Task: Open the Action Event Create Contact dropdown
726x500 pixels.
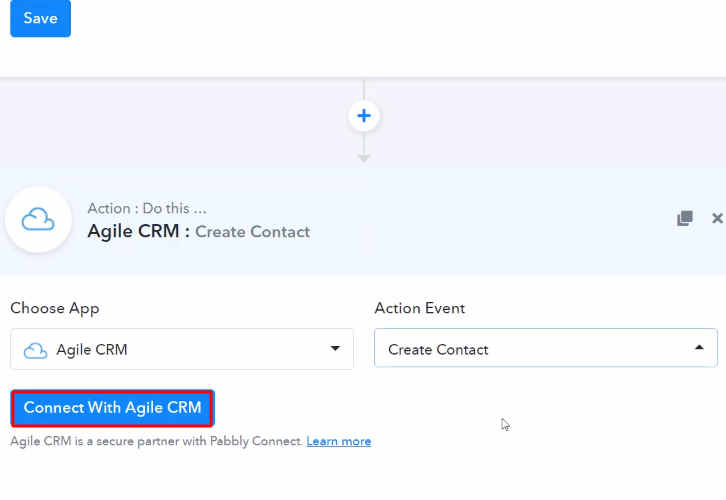Action: click(546, 348)
